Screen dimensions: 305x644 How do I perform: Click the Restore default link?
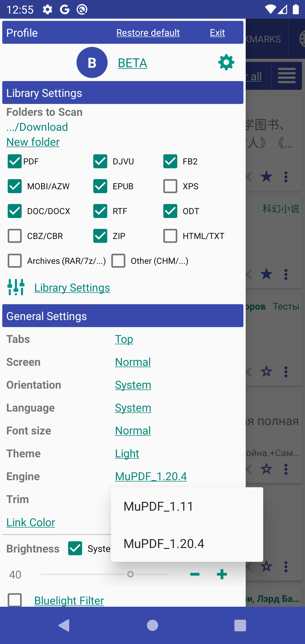(148, 33)
